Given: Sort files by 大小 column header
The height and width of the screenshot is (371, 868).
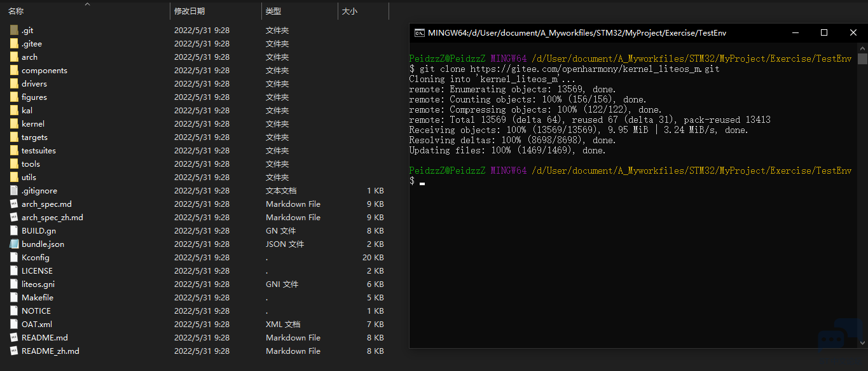Looking at the screenshot, I should pyautogui.click(x=349, y=11).
